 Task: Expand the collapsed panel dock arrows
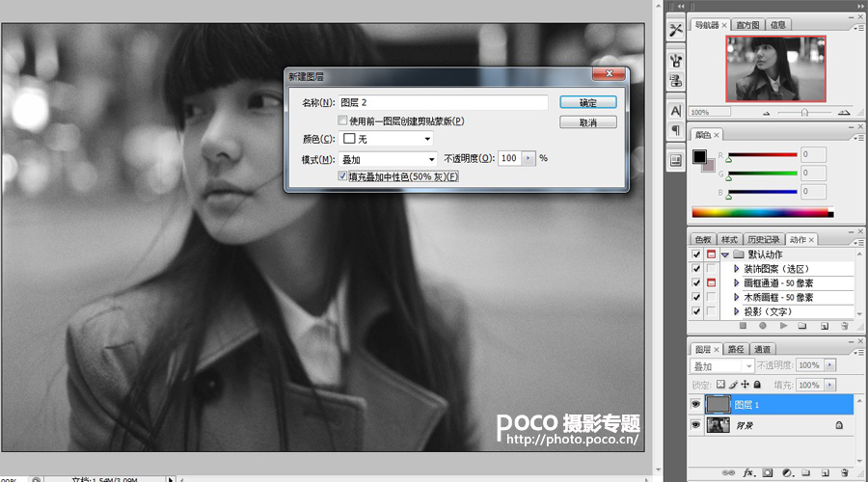point(680,6)
